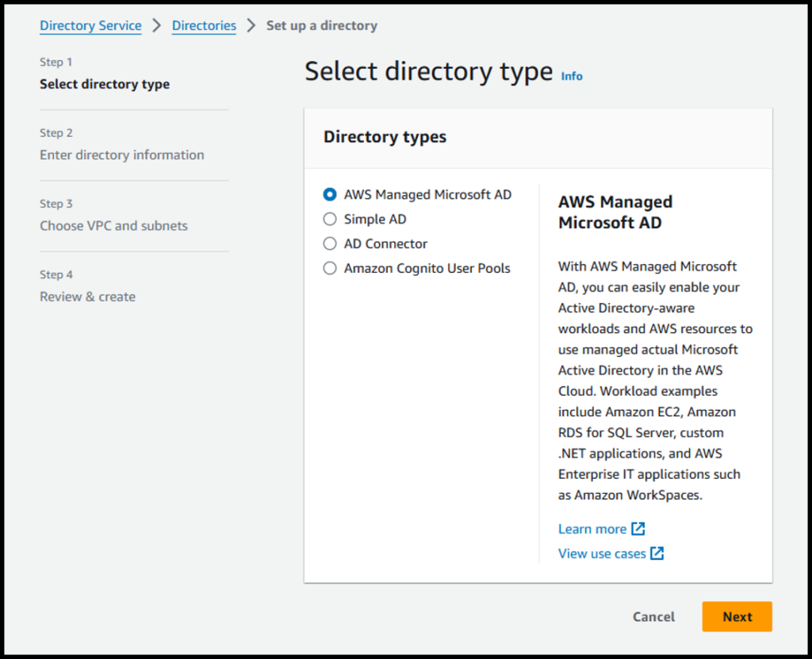
Task: Cancel the directory setup
Action: (x=653, y=616)
